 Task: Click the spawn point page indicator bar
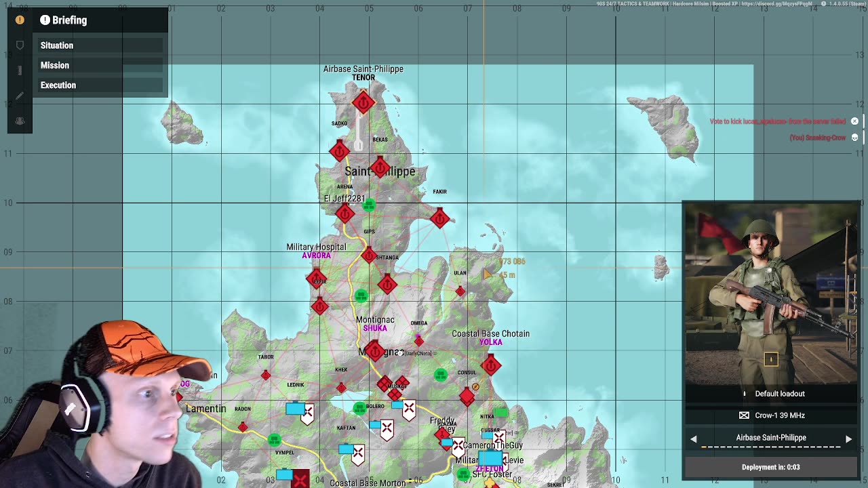coord(771,447)
